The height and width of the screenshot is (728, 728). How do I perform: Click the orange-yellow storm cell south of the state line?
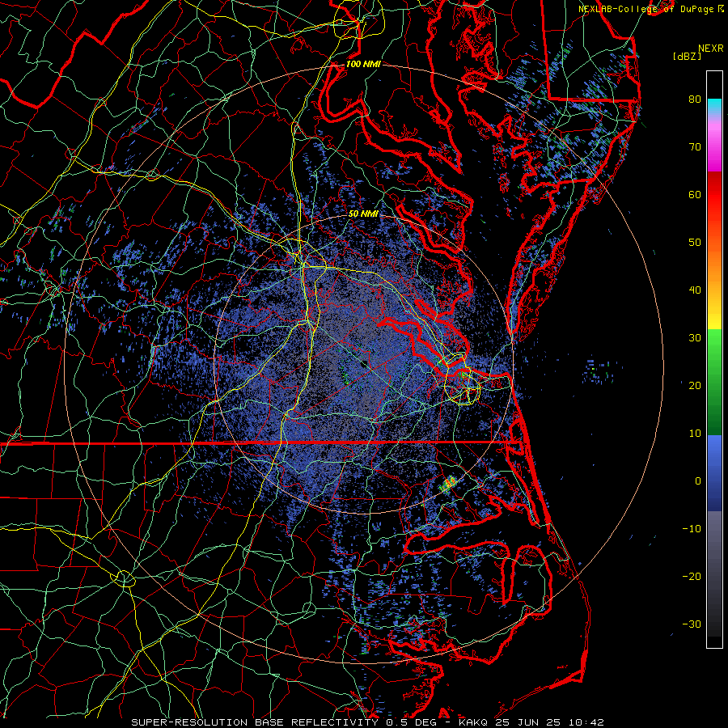click(x=447, y=485)
